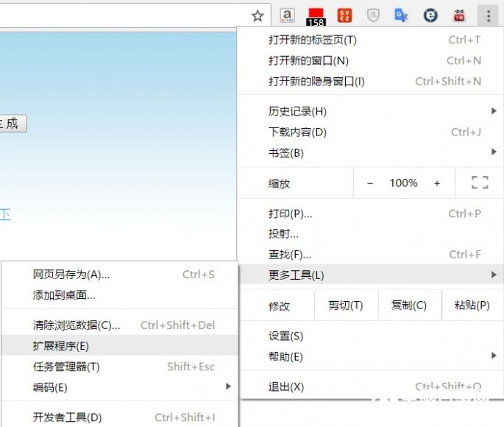The image size is (504, 427).
Task: Open 开发者工具(D) from the submenu
Action: (68, 417)
